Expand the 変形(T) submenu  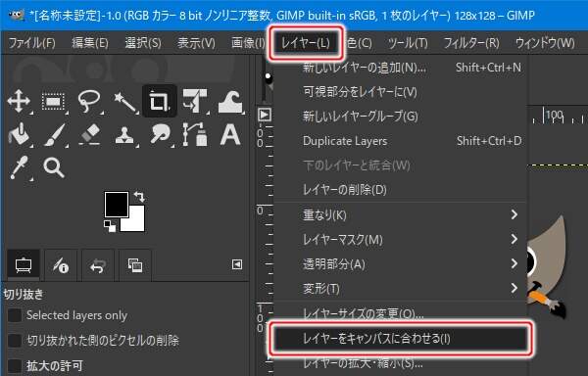pyautogui.click(x=401, y=289)
